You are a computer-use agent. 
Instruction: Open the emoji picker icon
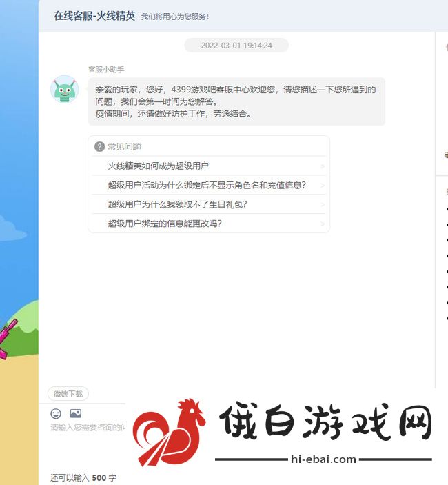[56, 413]
